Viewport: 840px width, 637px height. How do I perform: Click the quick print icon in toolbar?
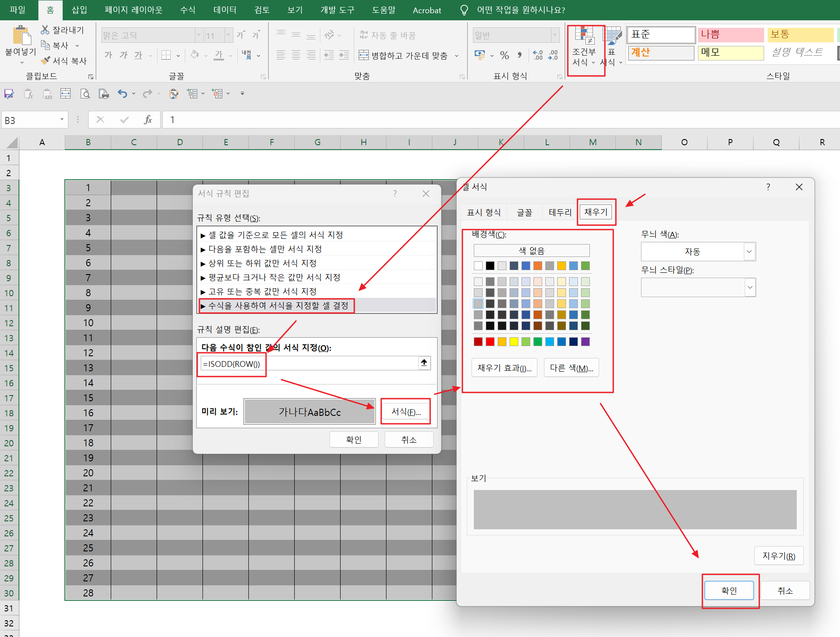(104, 94)
